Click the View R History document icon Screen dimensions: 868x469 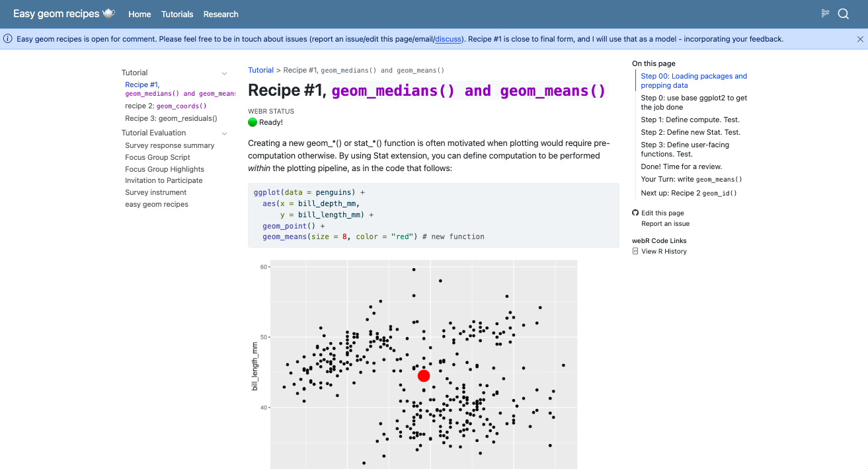[635, 251]
